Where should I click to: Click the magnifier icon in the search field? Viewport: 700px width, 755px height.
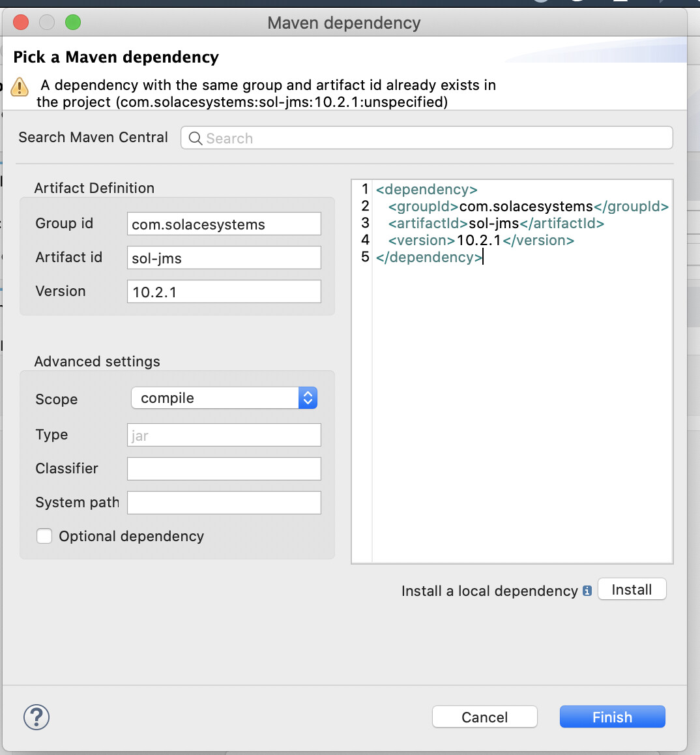195,138
